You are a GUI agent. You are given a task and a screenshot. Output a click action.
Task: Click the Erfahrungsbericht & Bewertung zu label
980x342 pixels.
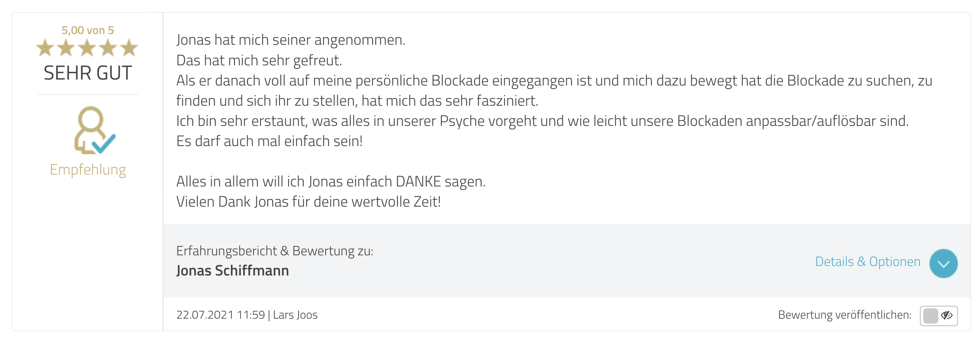275,251
